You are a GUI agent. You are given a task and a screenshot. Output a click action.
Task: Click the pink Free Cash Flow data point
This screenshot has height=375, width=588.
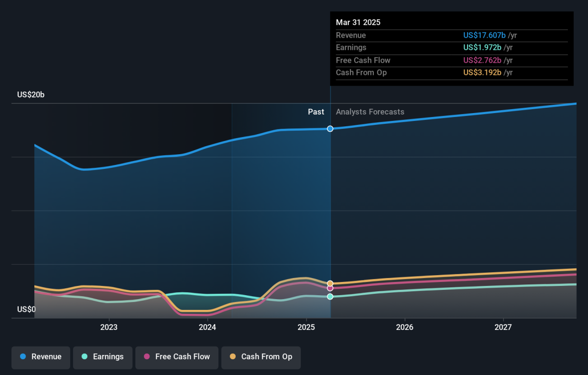click(330, 288)
